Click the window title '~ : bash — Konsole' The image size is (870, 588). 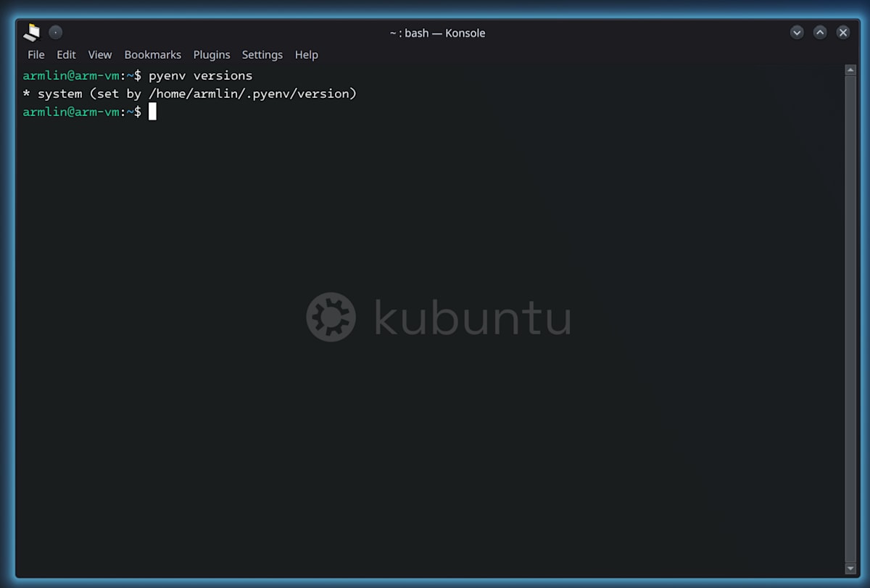pos(437,33)
